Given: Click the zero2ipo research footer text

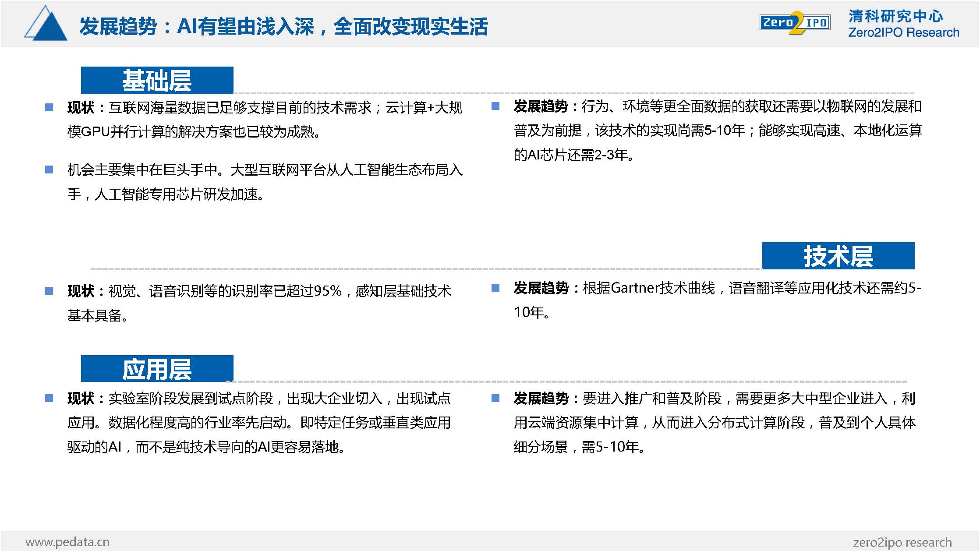Looking at the screenshot, I should click(x=902, y=542).
